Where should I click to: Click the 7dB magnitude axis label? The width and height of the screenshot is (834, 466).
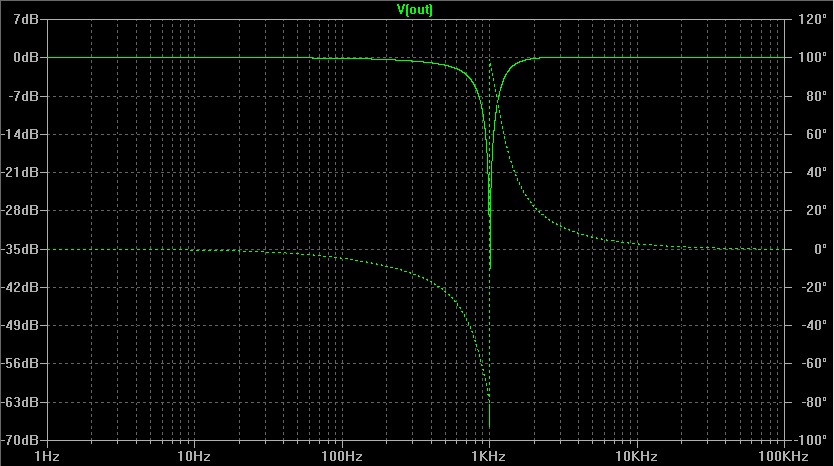tap(26, 19)
